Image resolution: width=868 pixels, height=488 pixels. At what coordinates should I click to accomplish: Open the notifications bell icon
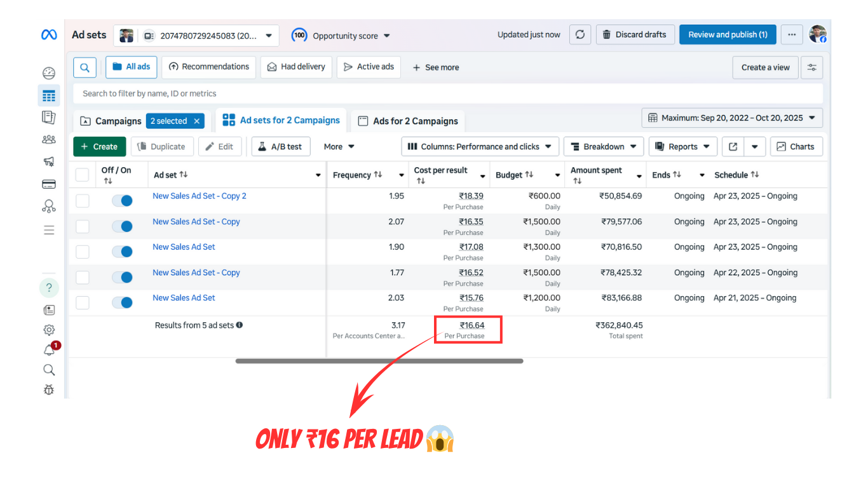click(49, 350)
